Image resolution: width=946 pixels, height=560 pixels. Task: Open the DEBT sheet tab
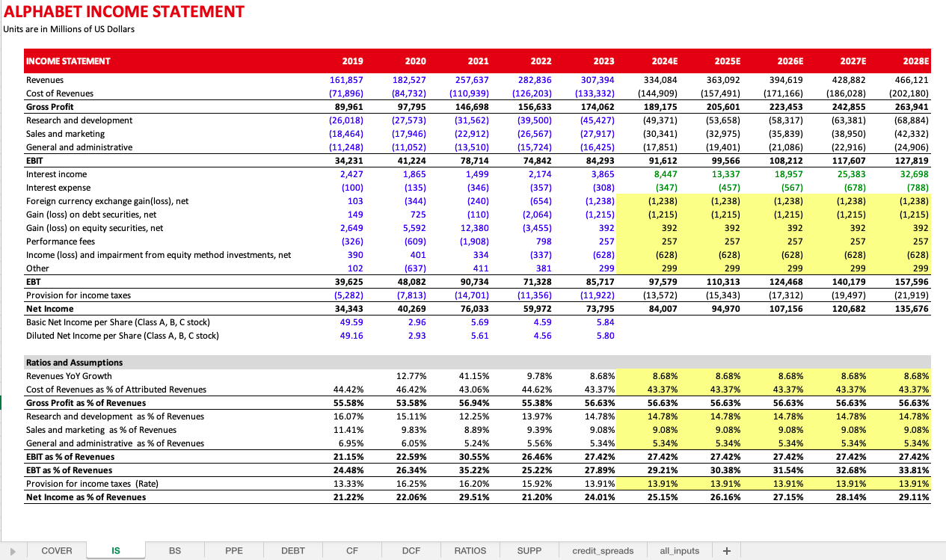click(293, 550)
